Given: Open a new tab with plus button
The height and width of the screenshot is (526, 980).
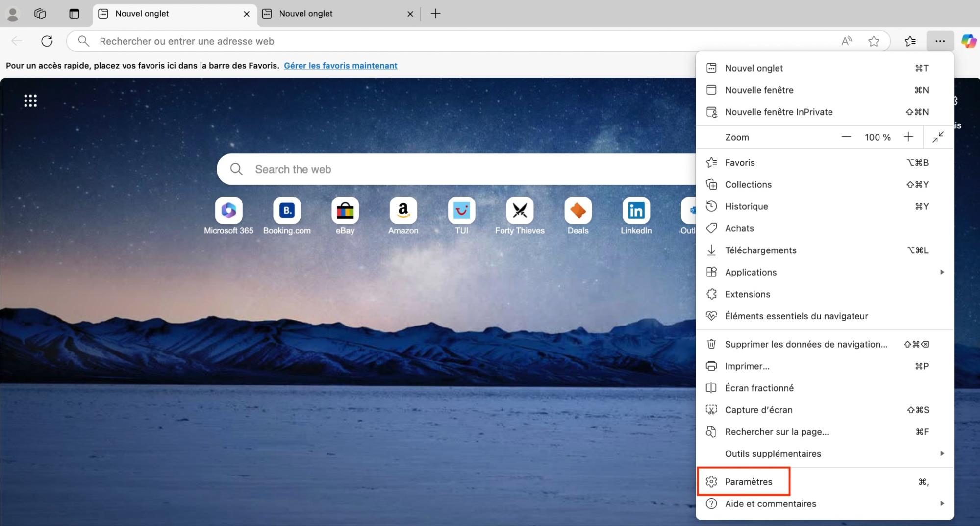Looking at the screenshot, I should (435, 13).
